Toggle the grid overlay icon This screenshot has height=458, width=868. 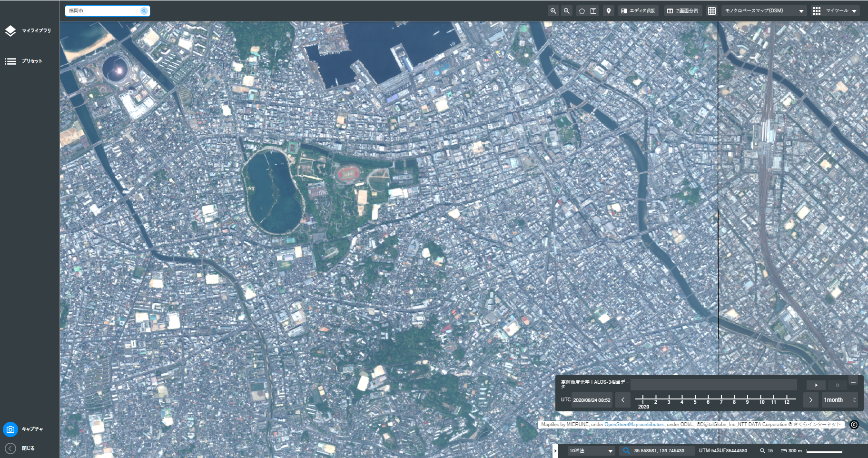click(x=711, y=10)
